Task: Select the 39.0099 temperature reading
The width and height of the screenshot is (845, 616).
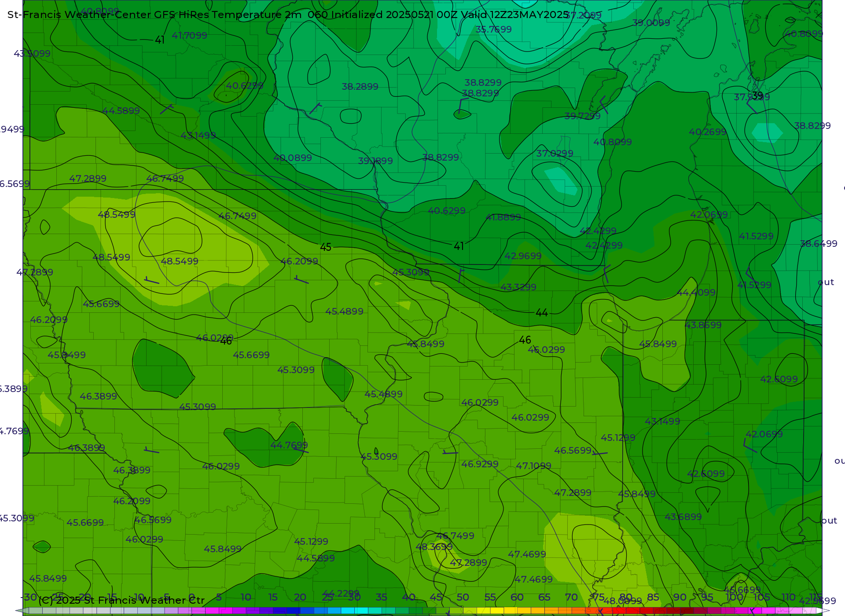Action: (x=651, y=23)
